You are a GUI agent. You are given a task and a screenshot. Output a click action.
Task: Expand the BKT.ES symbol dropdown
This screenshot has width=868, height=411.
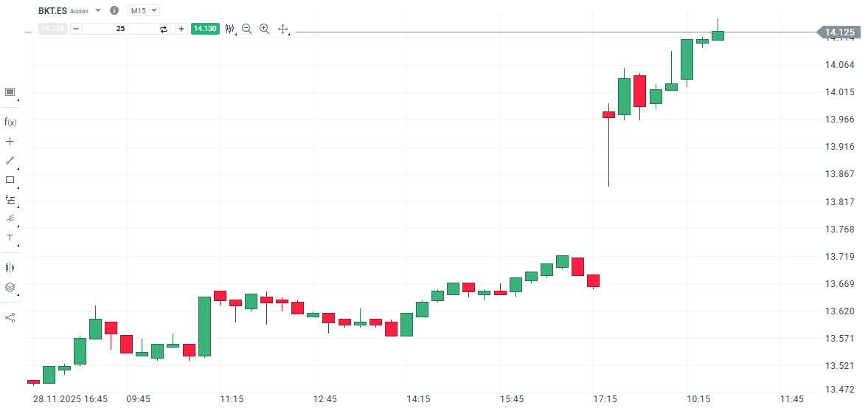(x=98, y=11)
